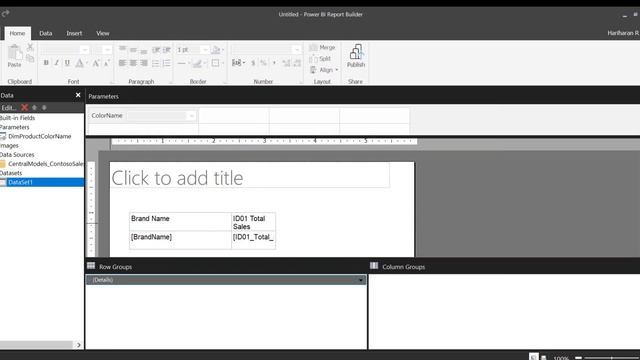Viewport: 640px width, 360px height.
Task: Switch to the Home ribbon tab
Action: [17, 33]
